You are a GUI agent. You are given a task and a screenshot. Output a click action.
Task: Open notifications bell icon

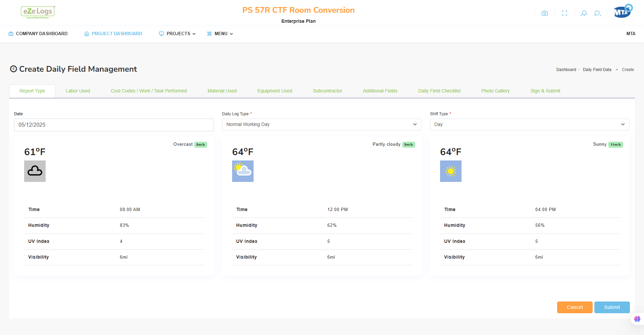pos(584,13)
